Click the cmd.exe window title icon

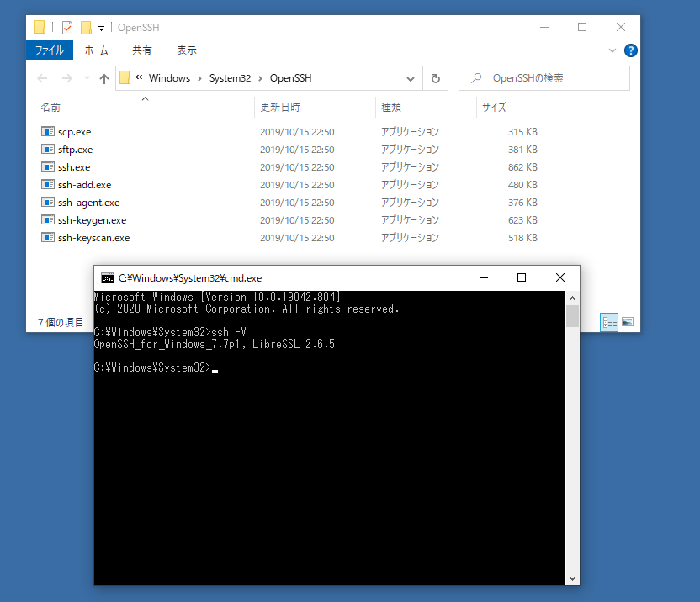(x=108, y=277)
